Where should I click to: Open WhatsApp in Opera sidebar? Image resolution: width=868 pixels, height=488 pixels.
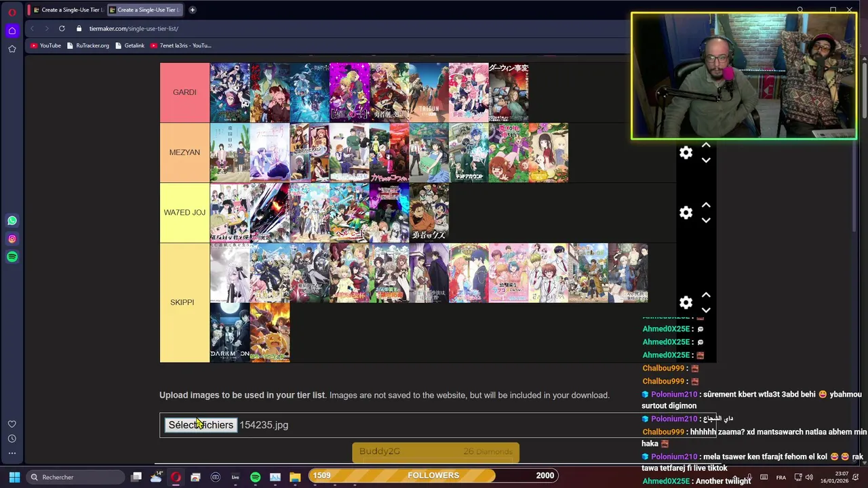[x=12, y=220]
